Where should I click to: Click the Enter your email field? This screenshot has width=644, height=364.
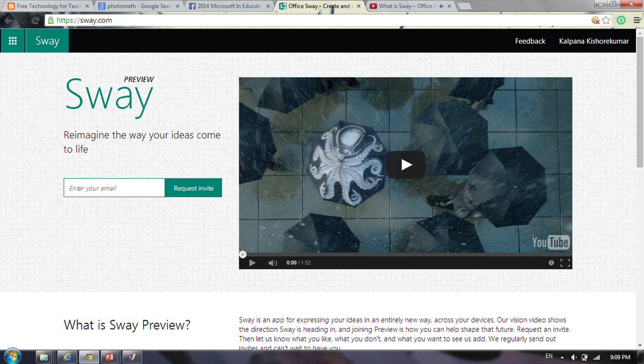pyautogui.click(x=114, y=188)
